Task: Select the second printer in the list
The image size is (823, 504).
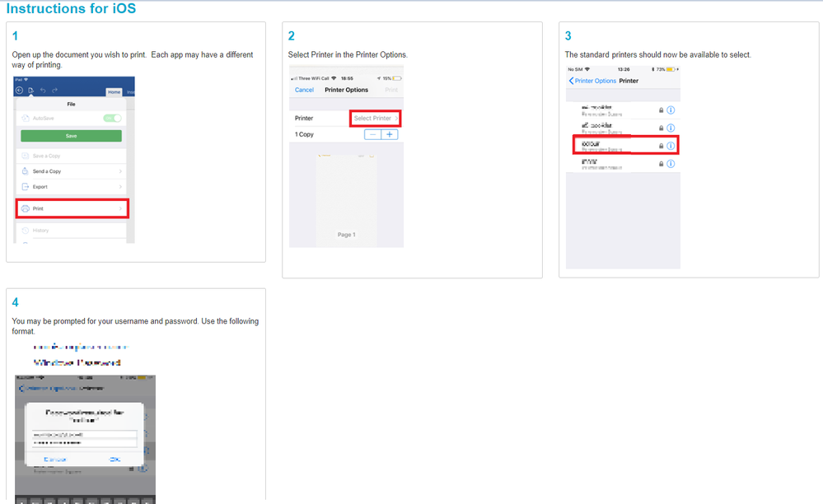Action: pyautogui.click(x=623, y=128)
